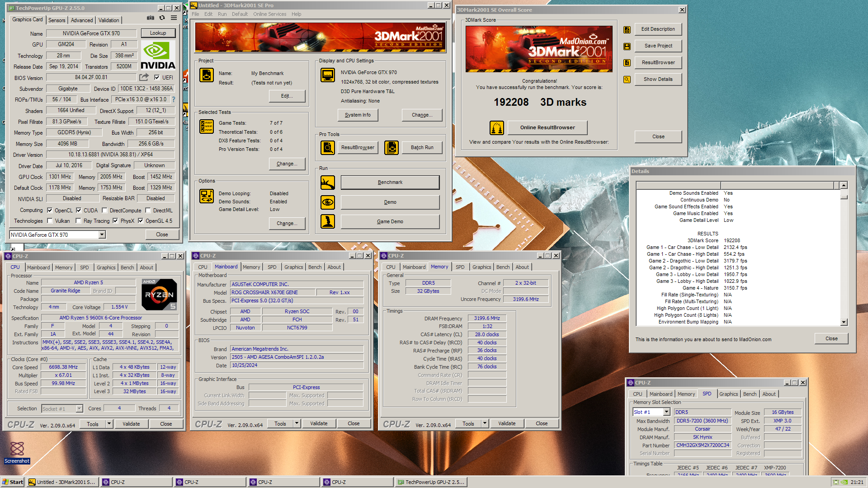Viewport: 868px width, 488px height.
Task: Click the 3DMark2001 banner in score window
Action: 539,49
